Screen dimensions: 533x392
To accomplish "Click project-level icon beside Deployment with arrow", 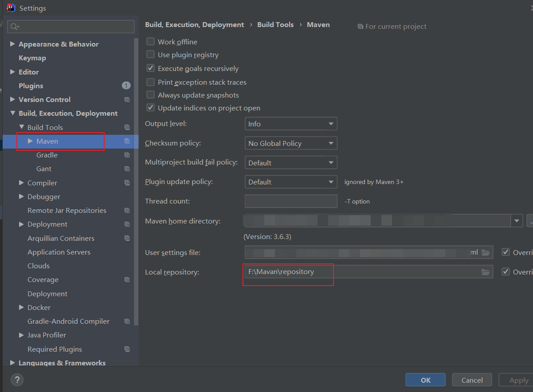I will [x=127, y=224].
